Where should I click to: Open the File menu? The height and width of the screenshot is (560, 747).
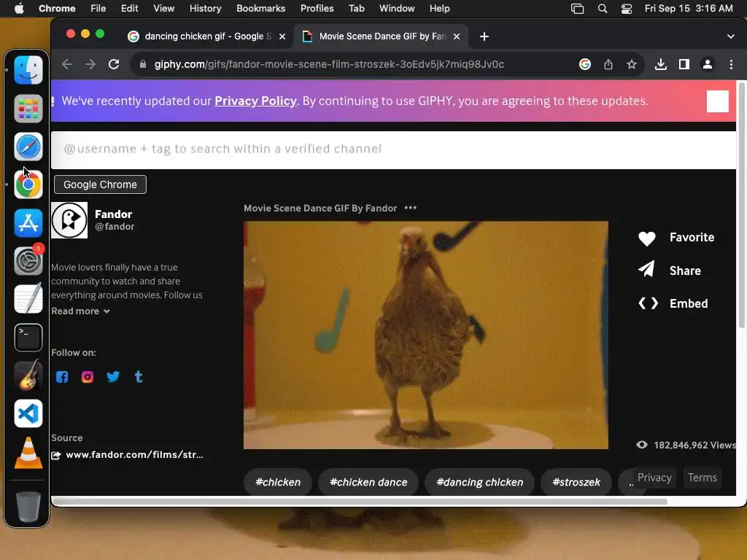tap(98, 9)
